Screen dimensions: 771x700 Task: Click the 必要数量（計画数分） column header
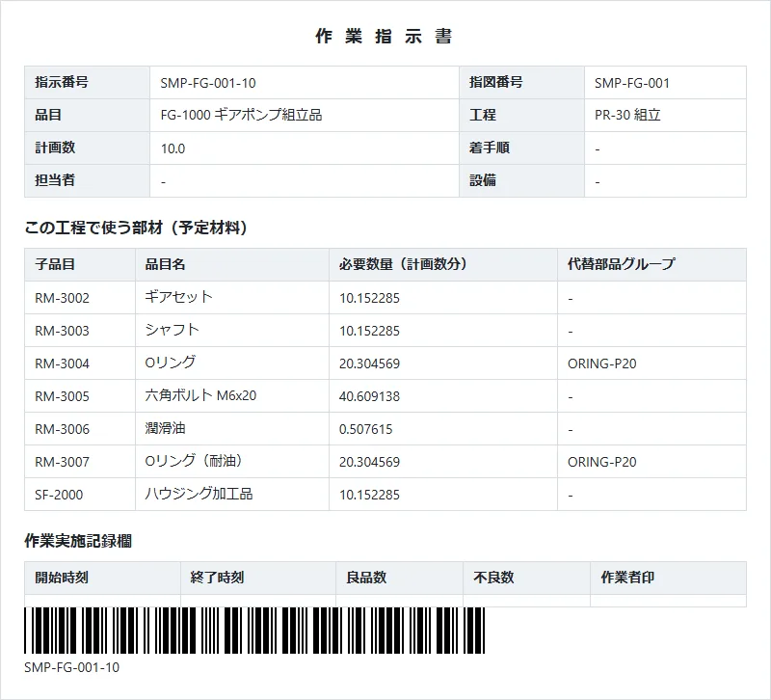pyautogui.click(x=443, y=264)
